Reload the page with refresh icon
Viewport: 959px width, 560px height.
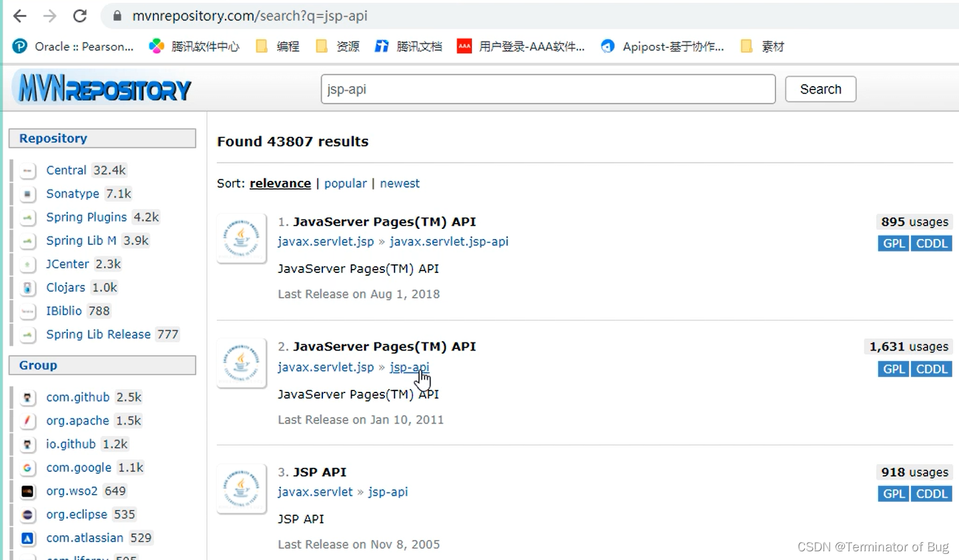tap(79, 16)
